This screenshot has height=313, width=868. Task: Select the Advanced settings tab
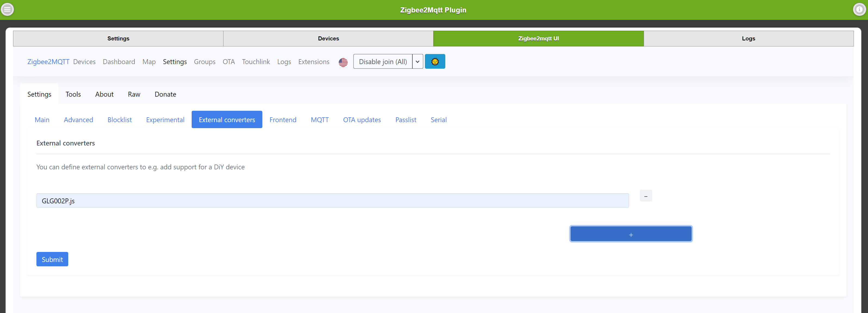[x=78, y=120]
